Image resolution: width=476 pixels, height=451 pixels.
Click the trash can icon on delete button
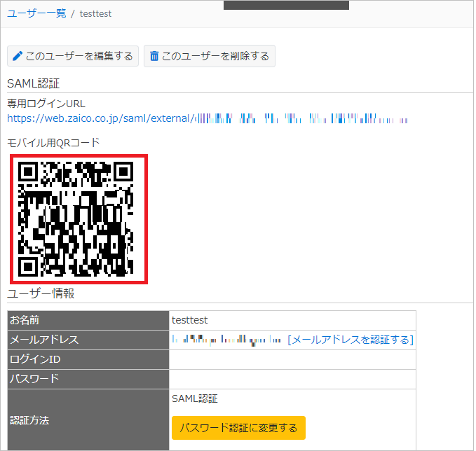(154, 56)
